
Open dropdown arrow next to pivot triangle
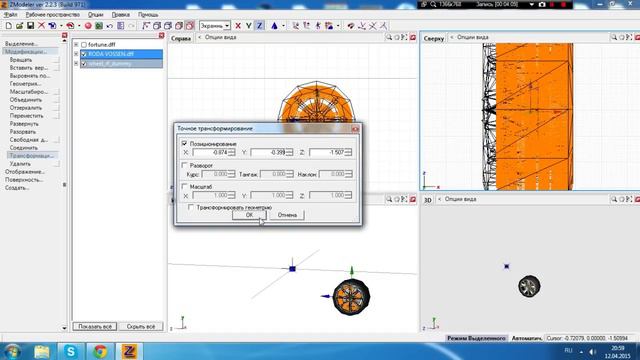(283, 26)
